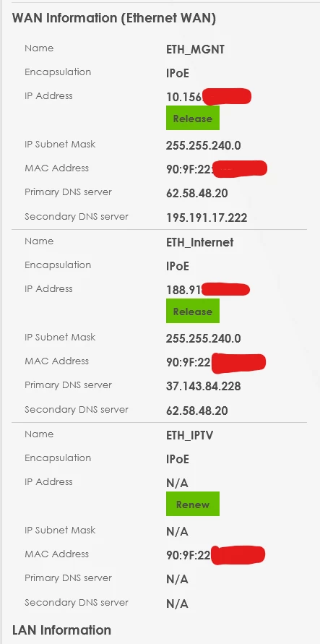The height and width of the screenshot is (644, 320).
Task: Click the ETH_Internet IP address starting 188.91
Action: pos(208,290)
